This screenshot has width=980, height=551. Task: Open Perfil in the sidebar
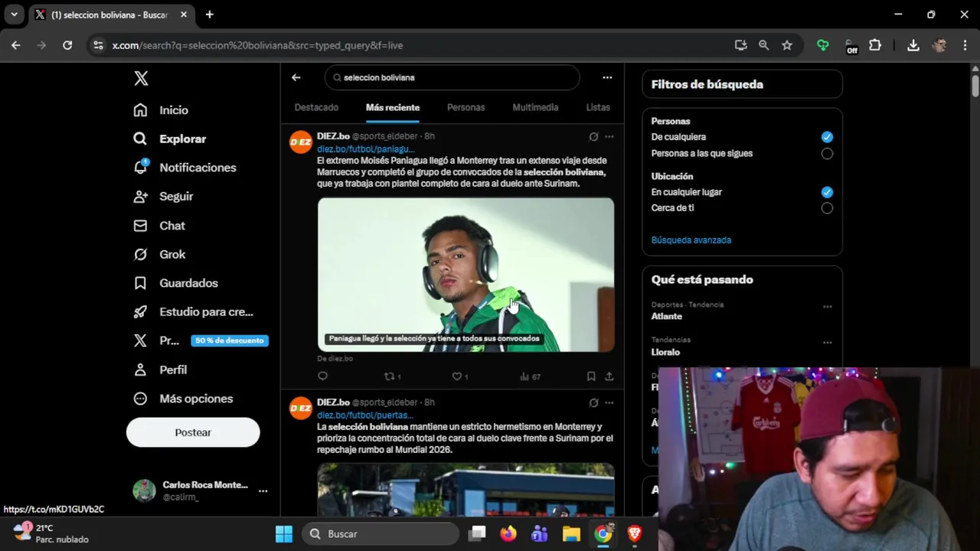pyautogui.click(x=160, y=370)
